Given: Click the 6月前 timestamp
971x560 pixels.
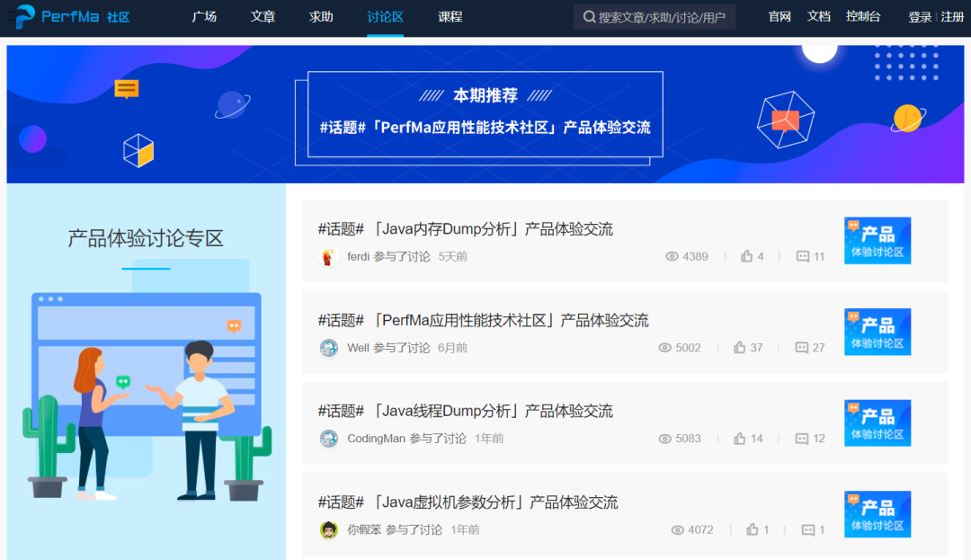Looking at the screenshot, I should (452, 348).
